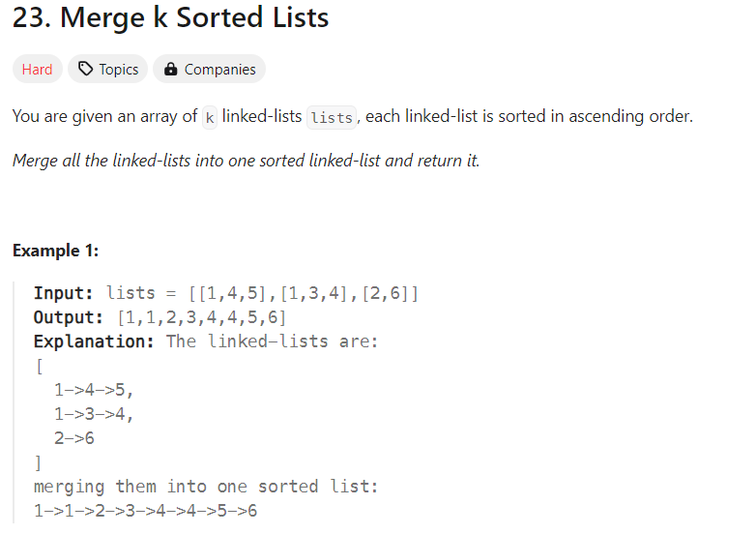Click the final merged list 1->1->2->3->4->4->5->6
The height and width of the screenshot is (534, 756).
pos(145,511)
